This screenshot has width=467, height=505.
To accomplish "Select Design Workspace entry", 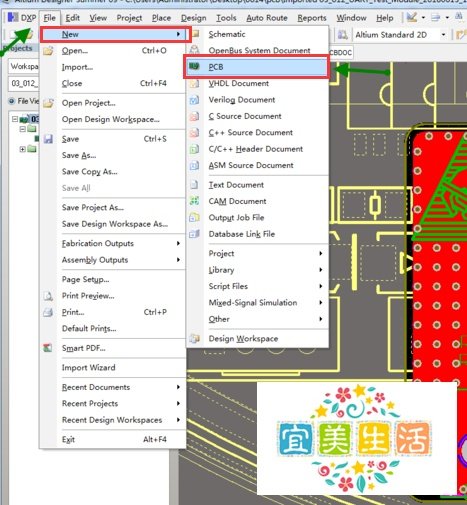I will 257,338.
